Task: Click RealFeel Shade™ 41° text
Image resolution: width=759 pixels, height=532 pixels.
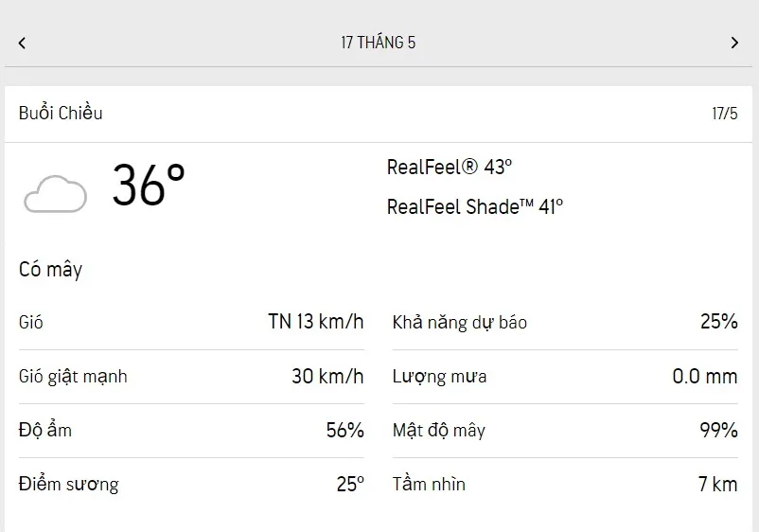Action: [x=474, y=206]
